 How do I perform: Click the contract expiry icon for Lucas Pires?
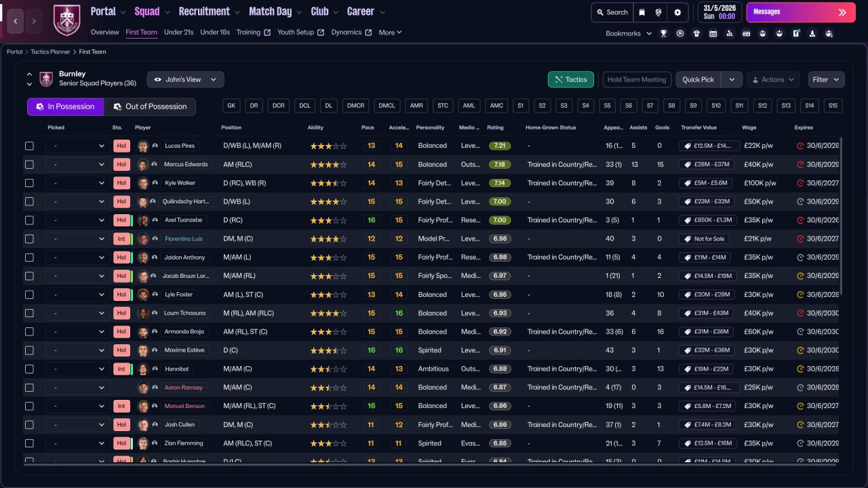[800, 146]
